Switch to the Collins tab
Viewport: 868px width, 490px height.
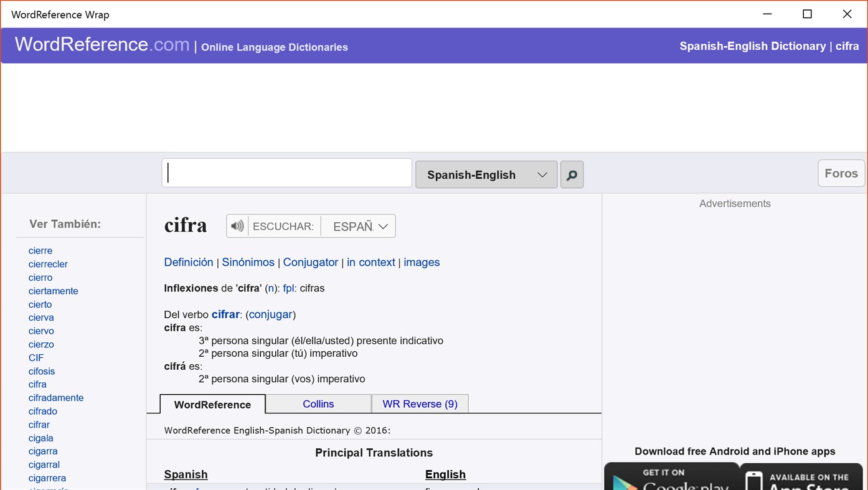point(318,404)
